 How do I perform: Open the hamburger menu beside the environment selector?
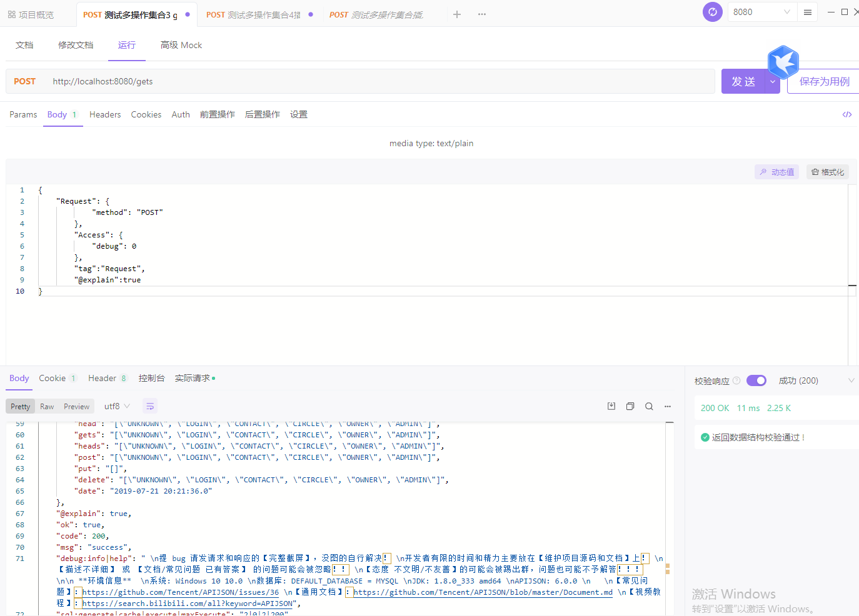808,12
